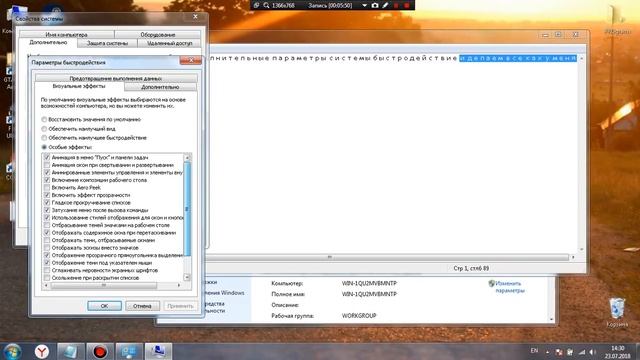
Task: Enable the Включить Aero Peek checkbox
Action: [x=47, y=187]
